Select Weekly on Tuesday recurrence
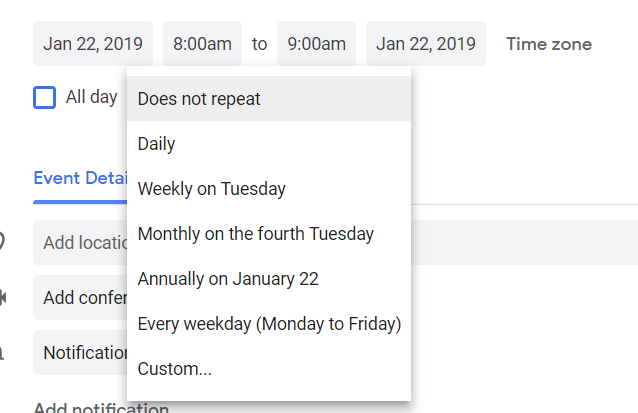This screenshot has width=638, height=413. click(x=212, y=189)
